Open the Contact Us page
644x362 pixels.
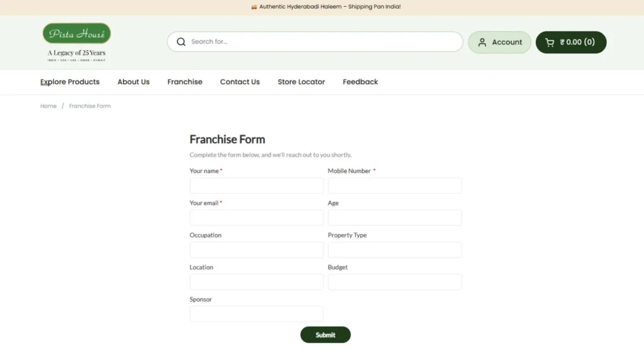point(240,82)
